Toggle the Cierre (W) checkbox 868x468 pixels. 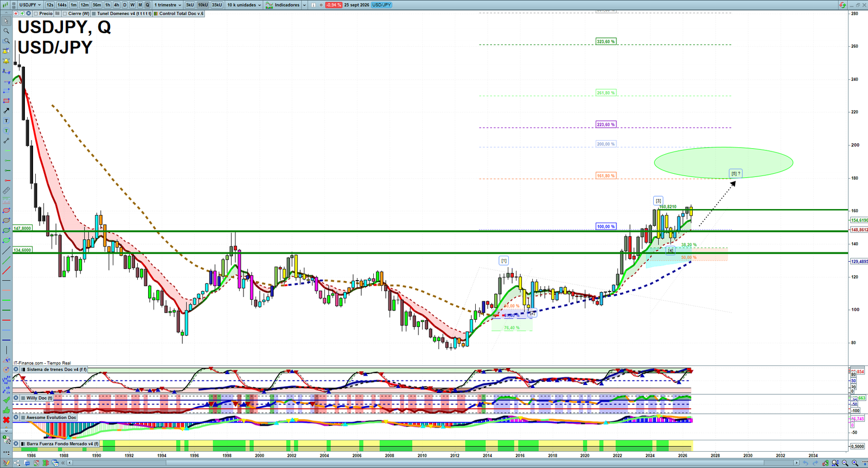coord(65,14)
